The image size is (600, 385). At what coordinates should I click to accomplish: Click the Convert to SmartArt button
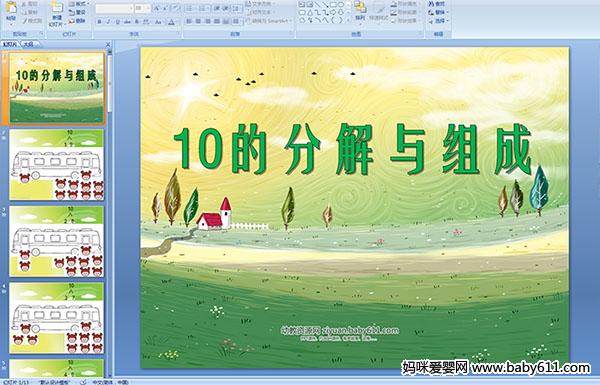tap(269, 21)
